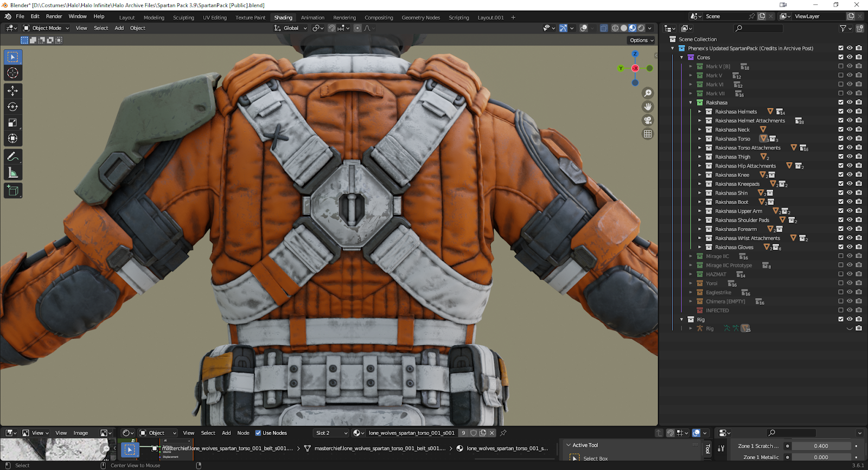The width and height of the screenshot is (868, 470).
Task: Adjust the Zone 1 Scratch value slider
Action: pyautogui.click(x=821, y=446)
